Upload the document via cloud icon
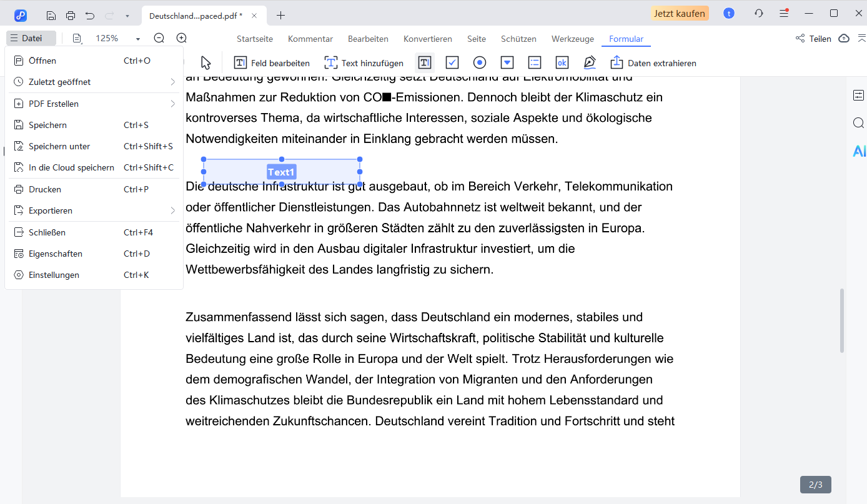This screenshot has width=867, height=504. (844, 39)
